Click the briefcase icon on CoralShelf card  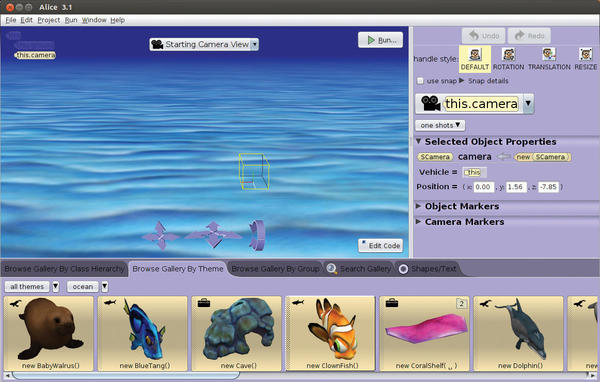(x=392, y=303)
